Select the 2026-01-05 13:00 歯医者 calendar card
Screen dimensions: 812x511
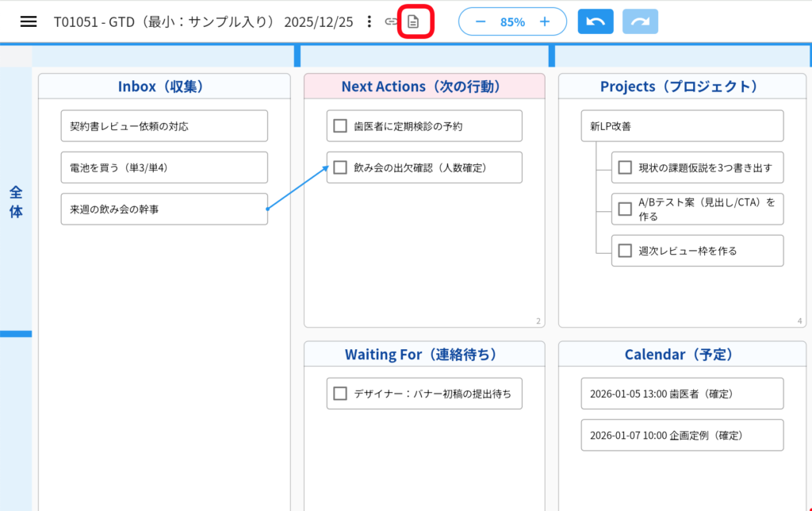(682, 394)
